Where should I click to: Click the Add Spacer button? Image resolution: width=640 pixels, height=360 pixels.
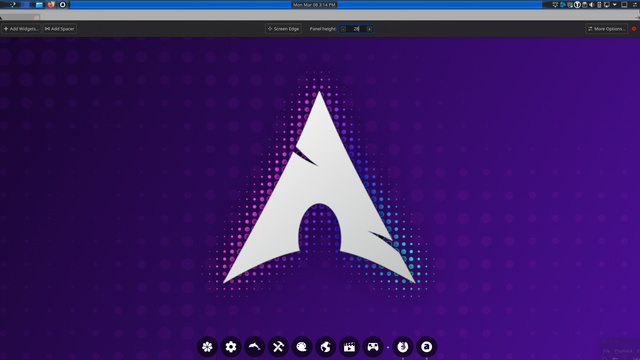point(60,29)
